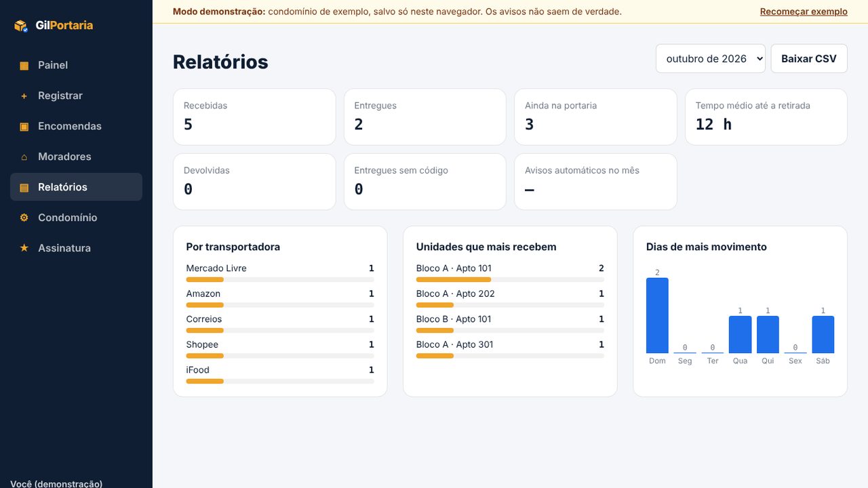Select the Ainda na portaria card

(595, 117)
